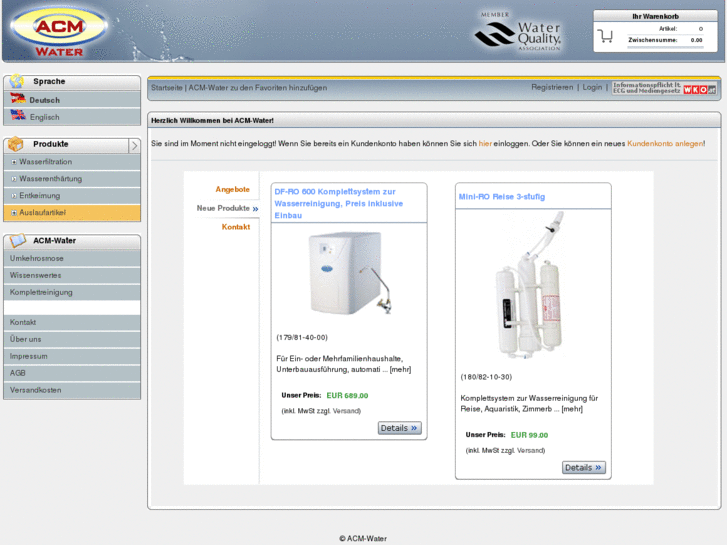
Task: Click the arrow button on Produkte header
Action: pyautogui.click(x=134, y=146)
